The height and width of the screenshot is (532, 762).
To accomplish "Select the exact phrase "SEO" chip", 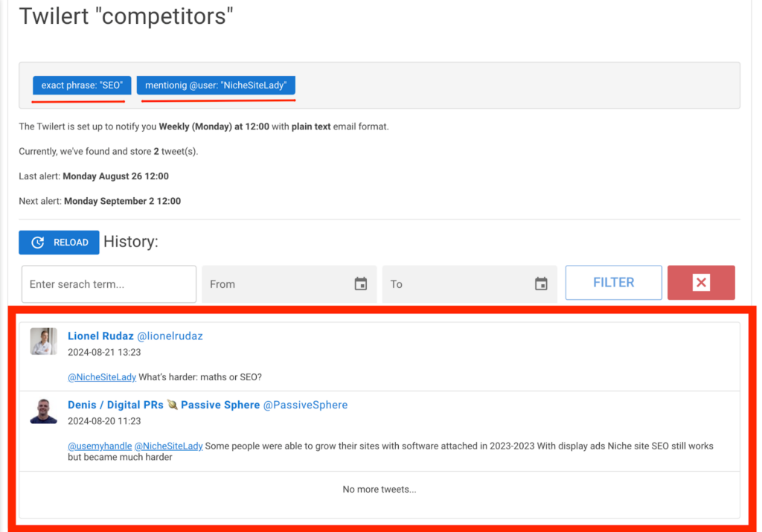I will point(82,85).
